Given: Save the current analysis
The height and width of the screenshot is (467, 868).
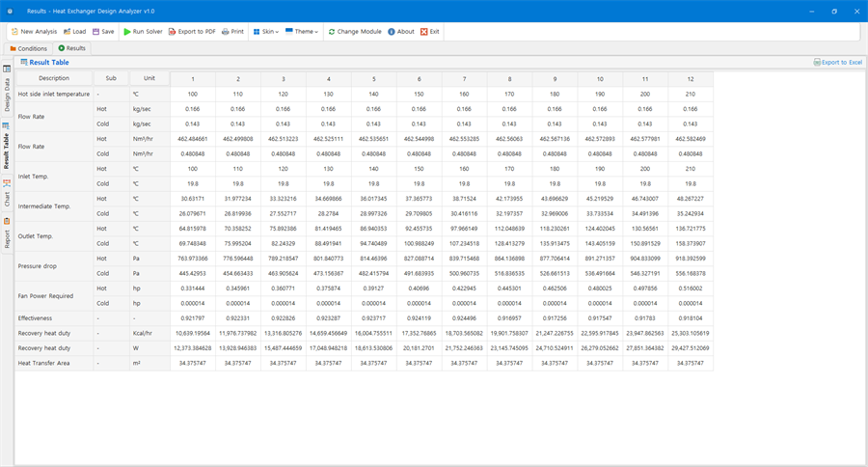Looking at the screenshot, I should pyautogui.click(x=103, y=32).
